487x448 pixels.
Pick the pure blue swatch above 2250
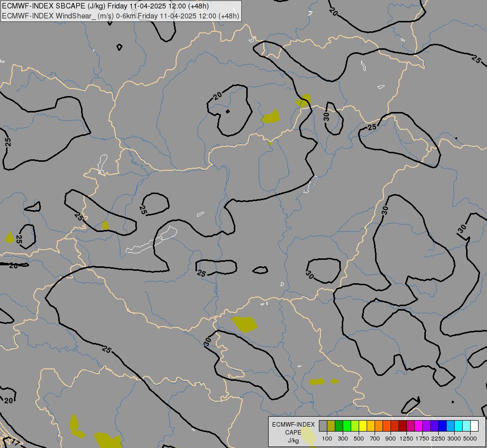coord(442,426)
